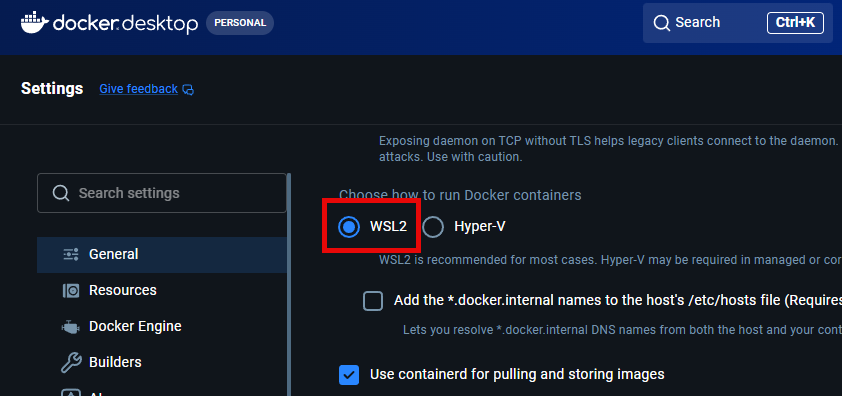Open the Give feedback link

[139, 89]
